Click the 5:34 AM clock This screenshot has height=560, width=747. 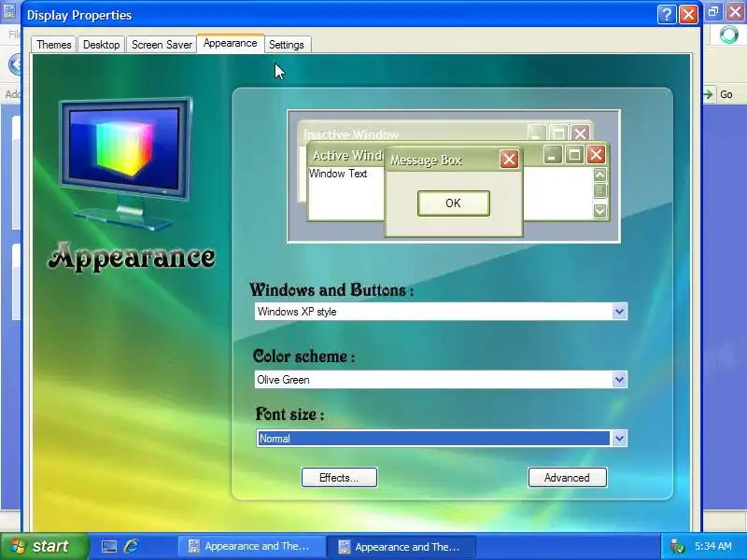pos(712,546)
